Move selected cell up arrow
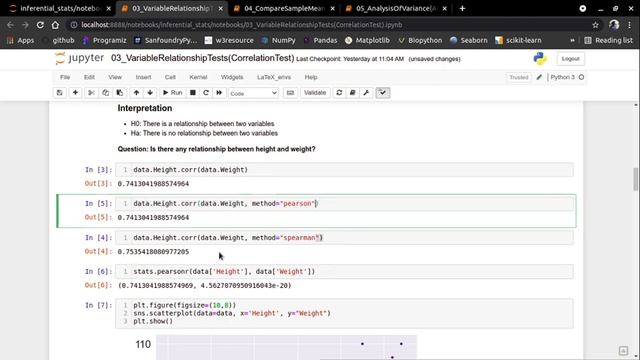 point(136,93)
